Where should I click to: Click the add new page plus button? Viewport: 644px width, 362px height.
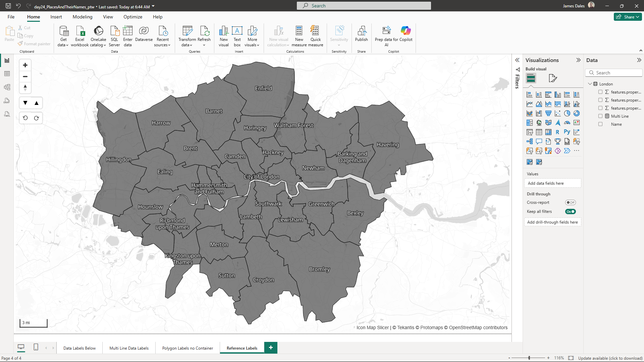click(x=271, y=348)
